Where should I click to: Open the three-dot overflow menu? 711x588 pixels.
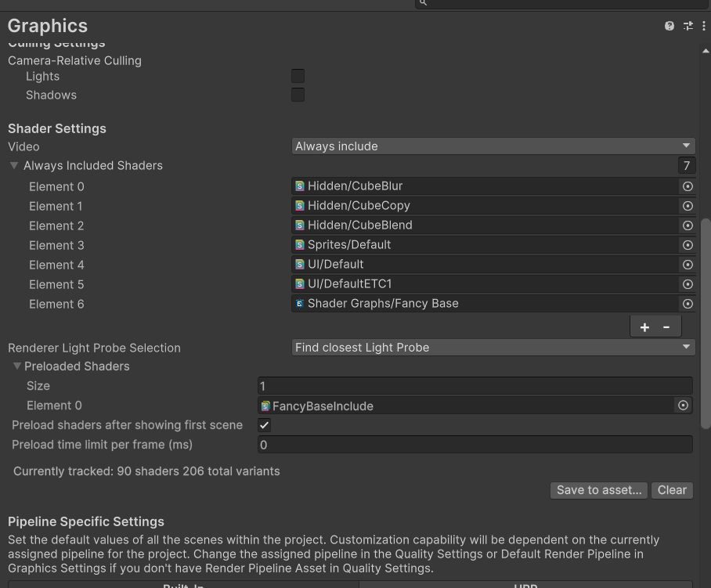[x=703, y=25]
